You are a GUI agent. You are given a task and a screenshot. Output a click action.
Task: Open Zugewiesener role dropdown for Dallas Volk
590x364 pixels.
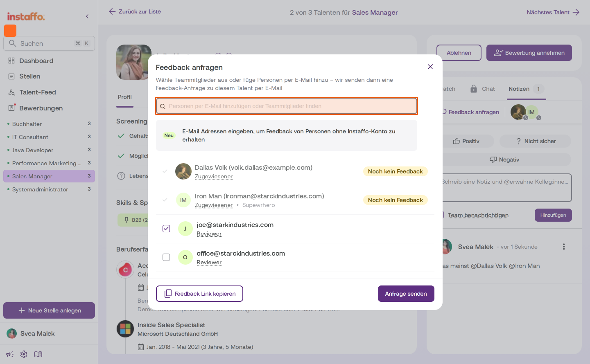tap(214, 176)
